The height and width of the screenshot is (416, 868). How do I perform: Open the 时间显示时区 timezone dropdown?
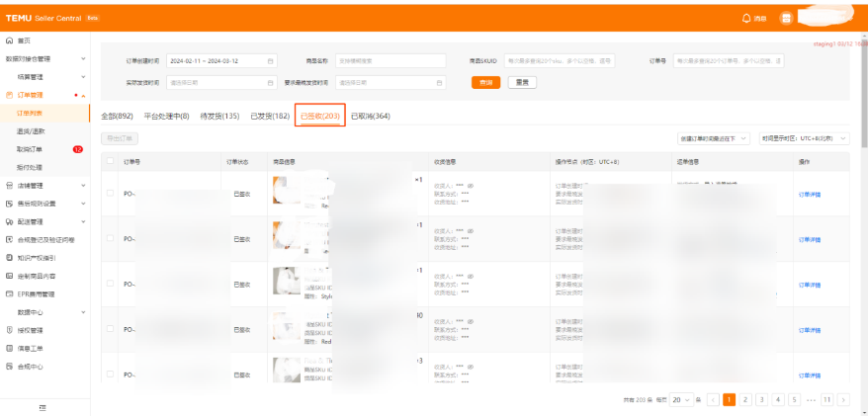804,139
